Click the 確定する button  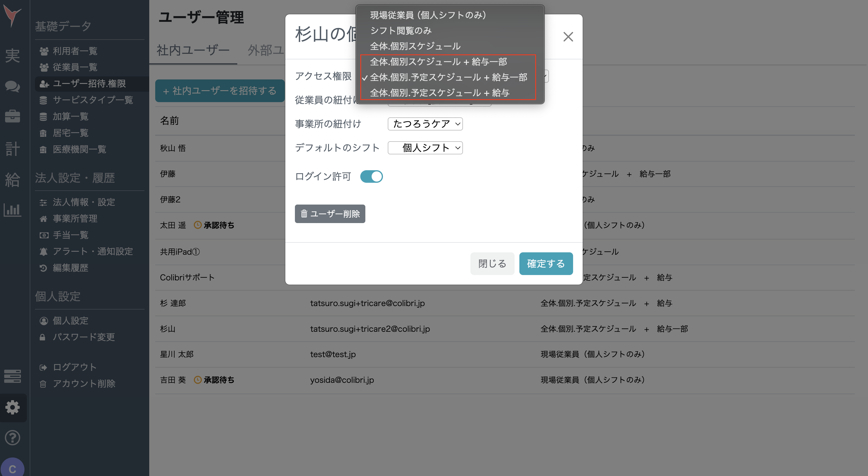pos(546,263)
